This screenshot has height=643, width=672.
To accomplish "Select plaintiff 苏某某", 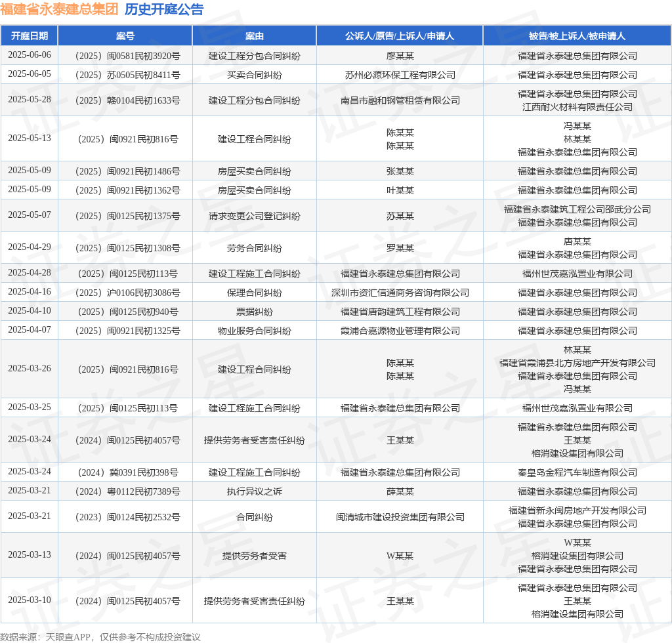I will [400, 216].
